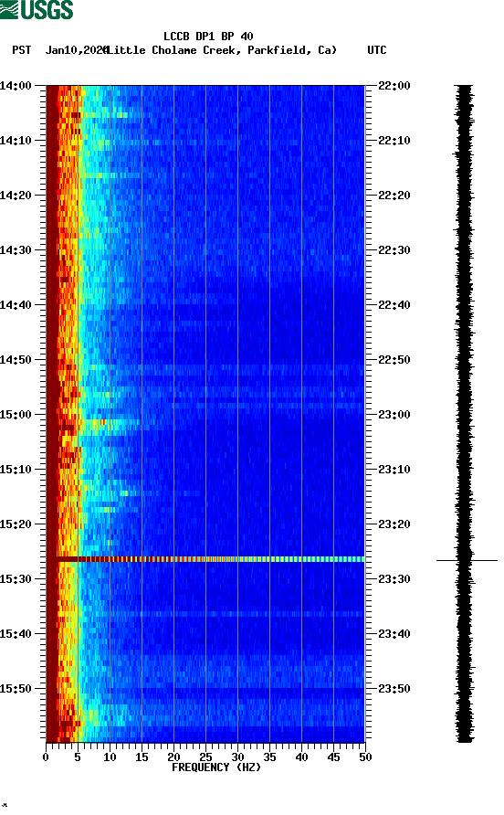Click the 15:50 PST time label
The width and height of the screenshot is (504, 815).
[16, 689]
